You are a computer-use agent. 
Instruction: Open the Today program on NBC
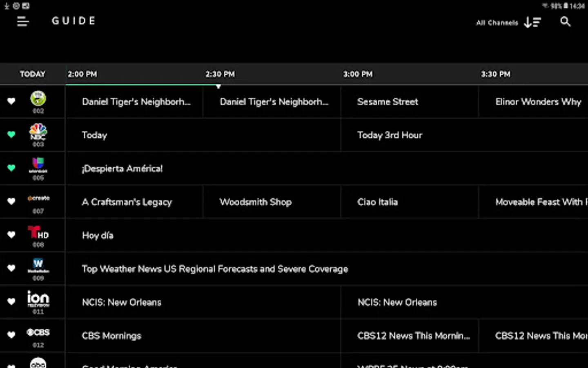coord(203,135)
